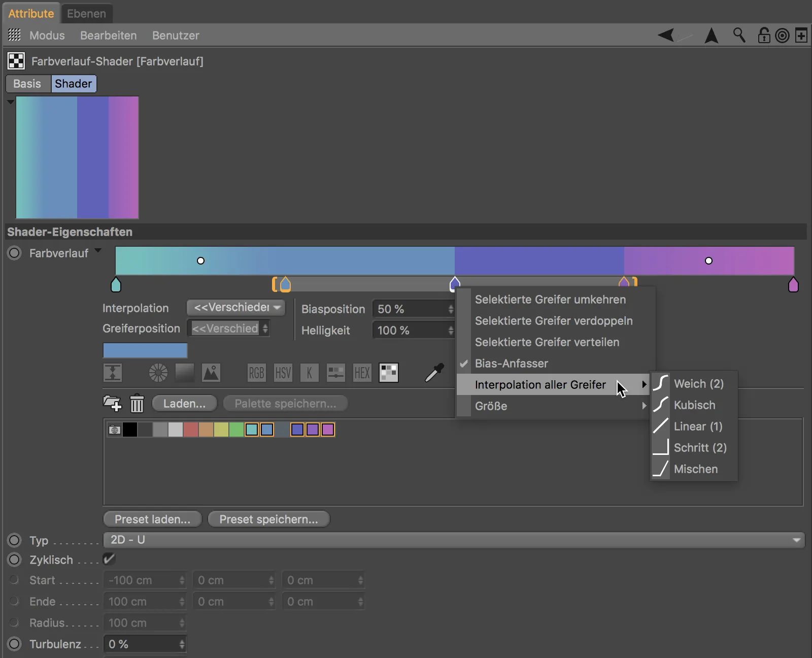
Task: Toggle Typ animation radio circle
Action: pyautogui.click(x=15, y=540)
